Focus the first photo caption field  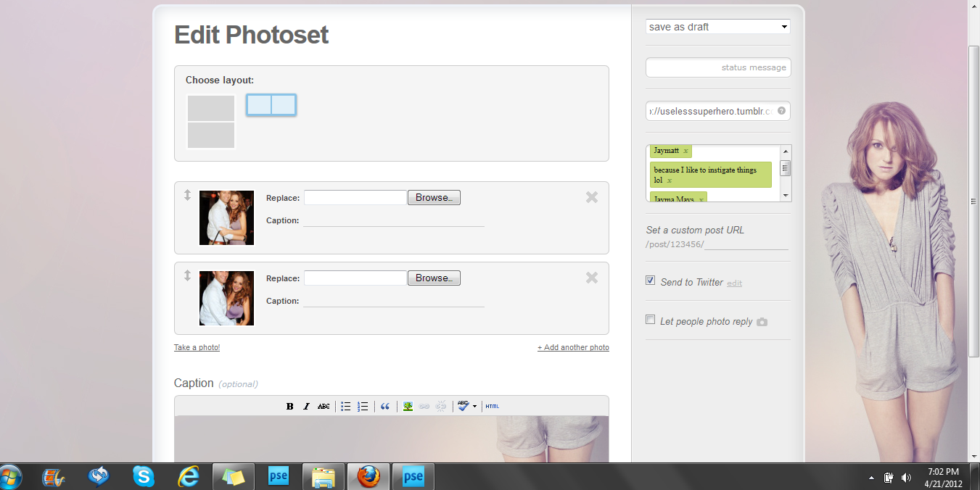(394, 220)
